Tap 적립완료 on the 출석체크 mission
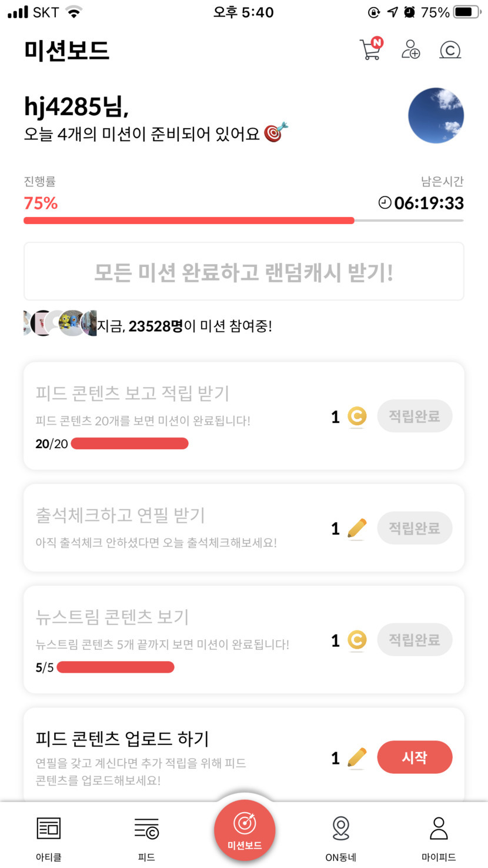This screenshot has width=488, height=868. [415, 528]
